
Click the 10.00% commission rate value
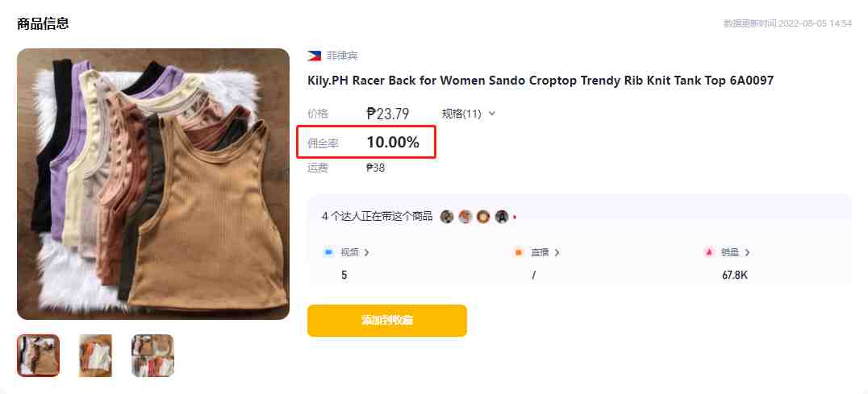click(x=393, y=143)
